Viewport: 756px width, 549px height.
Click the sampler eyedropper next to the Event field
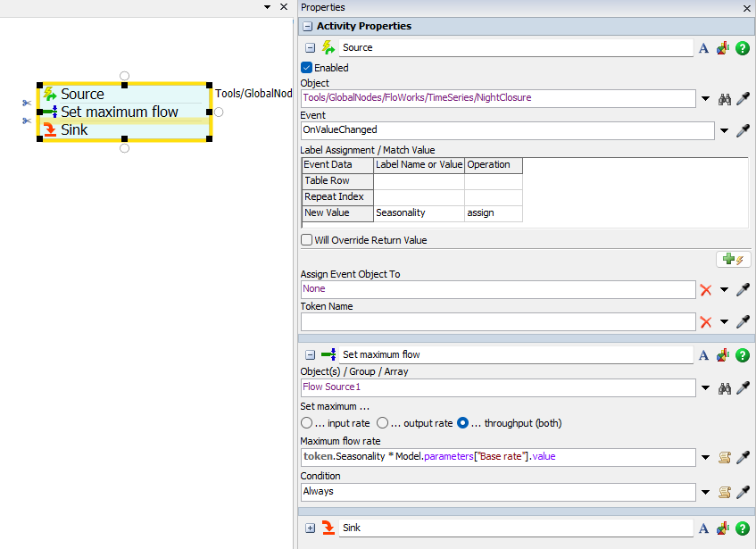(x=742, y=131)
